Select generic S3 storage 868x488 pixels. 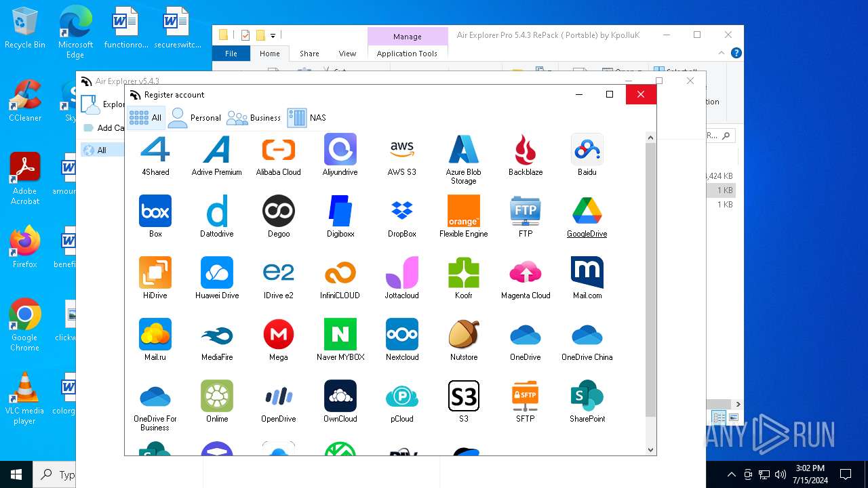pyautogui.click(x=464, y=402)
